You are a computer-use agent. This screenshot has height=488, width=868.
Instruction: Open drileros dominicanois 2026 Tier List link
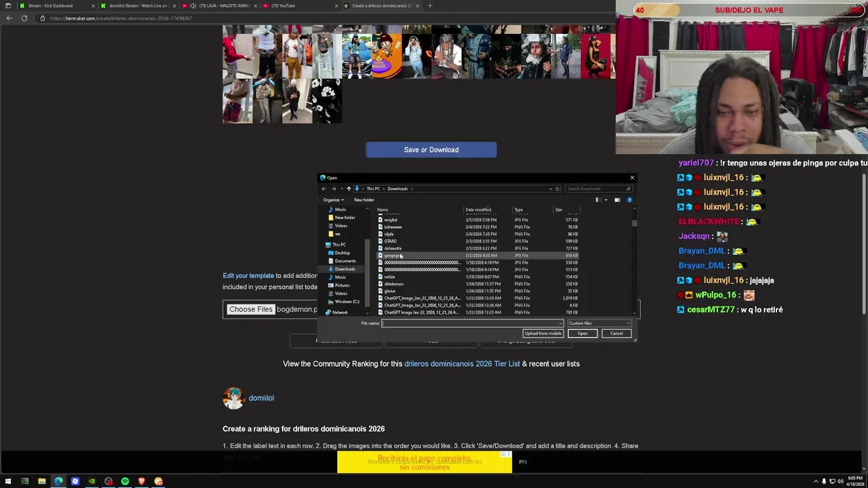point(462,364)
